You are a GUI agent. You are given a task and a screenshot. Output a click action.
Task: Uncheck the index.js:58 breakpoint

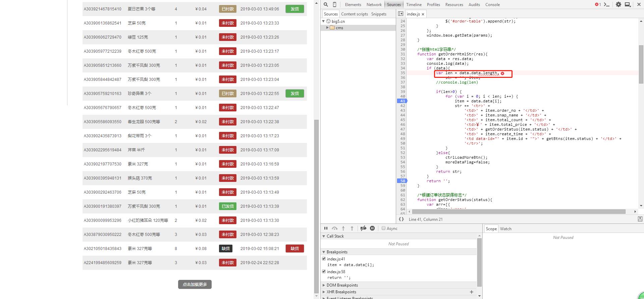pos(324,271)
